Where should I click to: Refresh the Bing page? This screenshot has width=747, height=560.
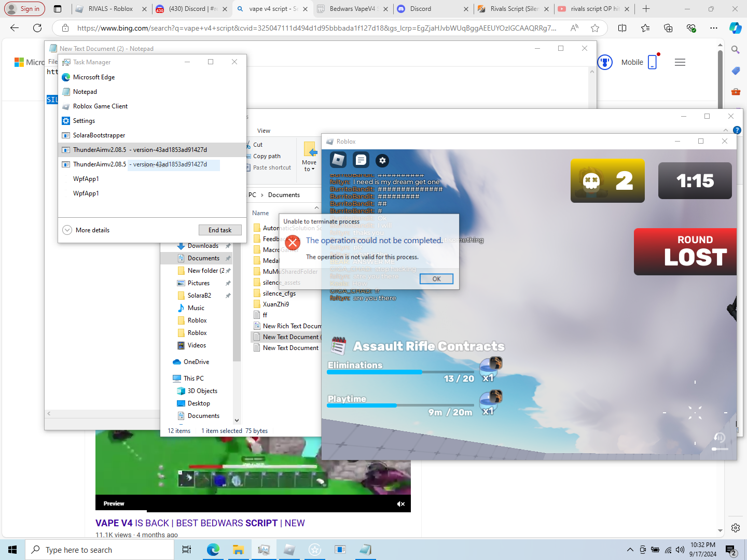pyautogui.click(x=37, y=28)
